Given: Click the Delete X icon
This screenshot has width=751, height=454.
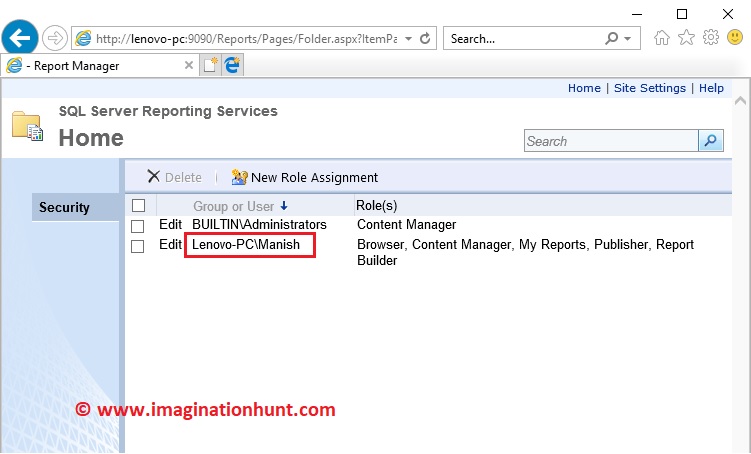Looking at the screenshot, I should pos(153,176).
